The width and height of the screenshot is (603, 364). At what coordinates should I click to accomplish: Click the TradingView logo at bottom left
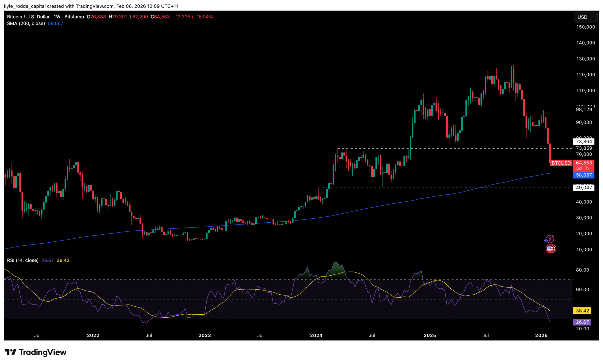11,352
